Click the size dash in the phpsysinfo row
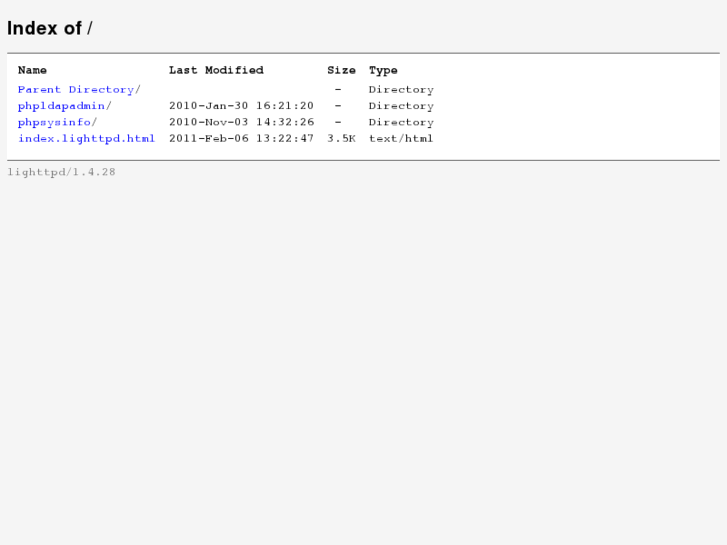Image resolution: width=727 pixels, height=545 pixels. tap(338, 122)
